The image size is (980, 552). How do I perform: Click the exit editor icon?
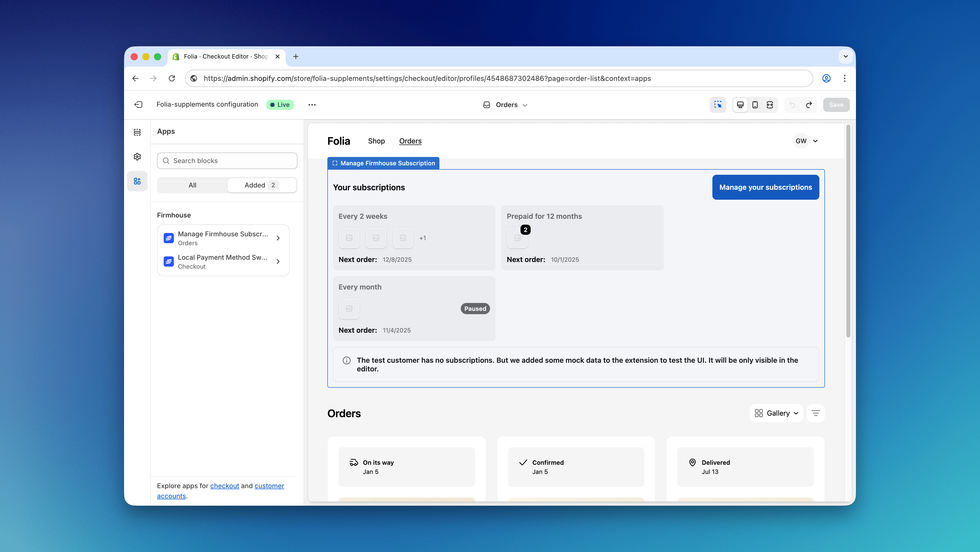tap(138, 104)
